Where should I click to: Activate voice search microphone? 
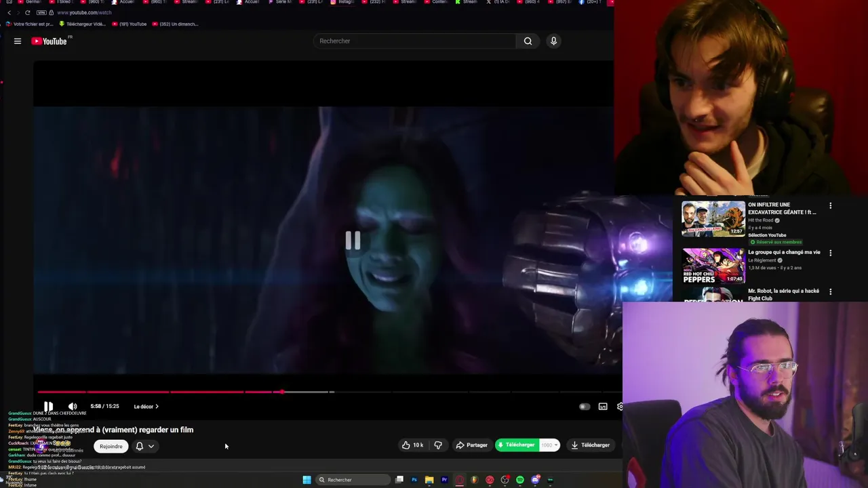(553, 41)
